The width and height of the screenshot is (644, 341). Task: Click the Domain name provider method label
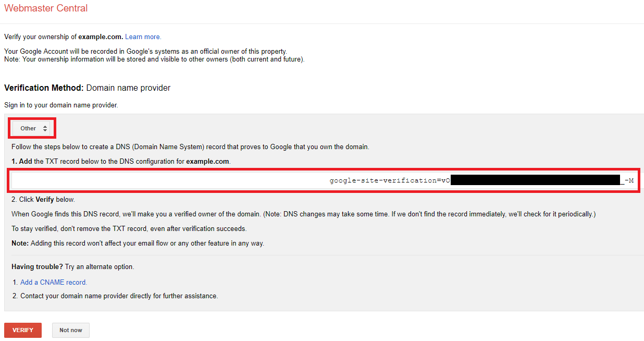(x=128, y=88)
